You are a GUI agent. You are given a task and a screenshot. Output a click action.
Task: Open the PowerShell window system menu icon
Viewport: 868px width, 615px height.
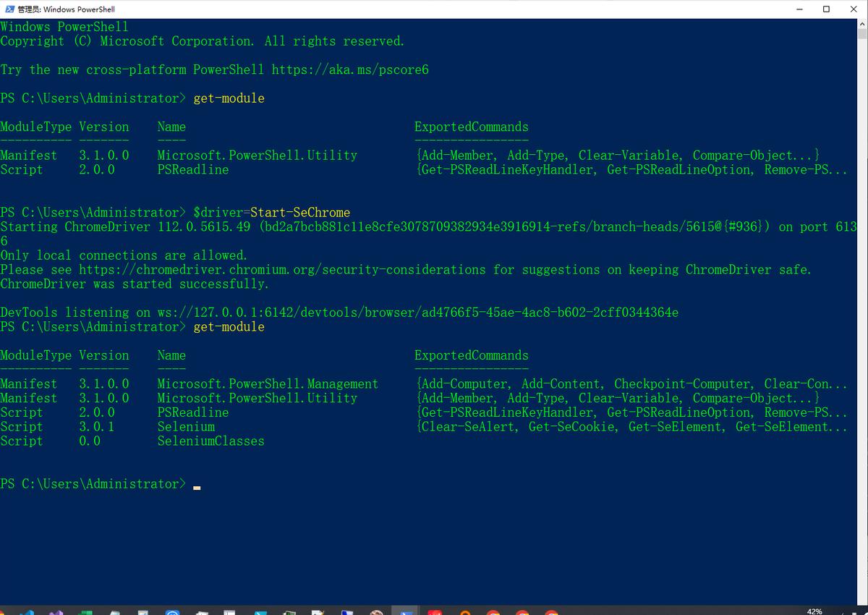[9, 9]
